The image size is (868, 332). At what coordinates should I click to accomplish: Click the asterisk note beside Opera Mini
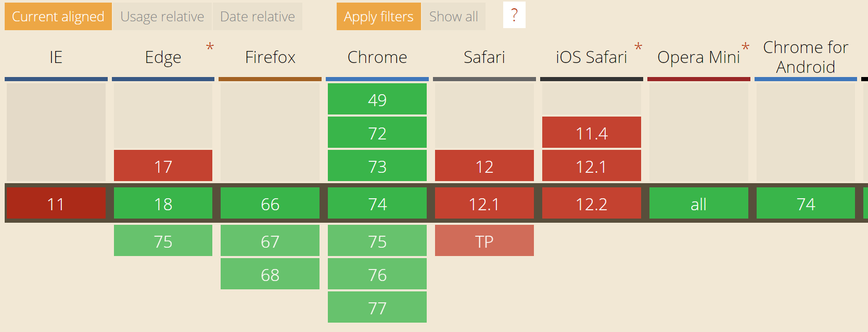pyautogui.click(x=745, y=47)
